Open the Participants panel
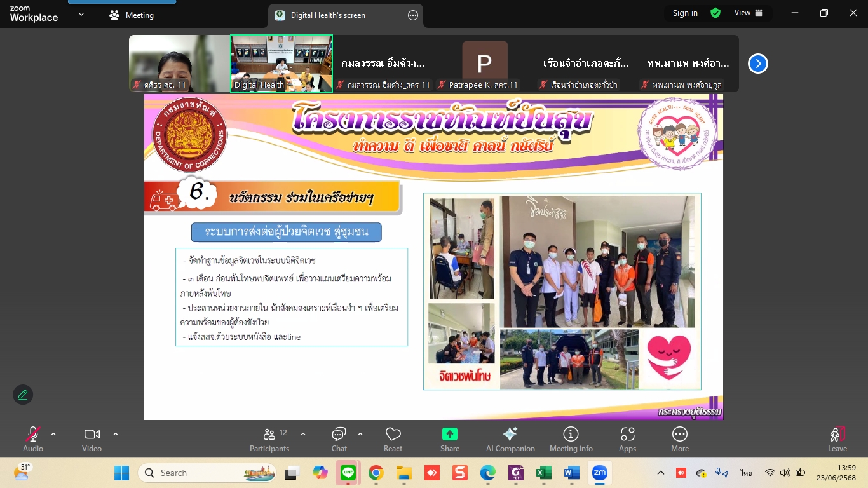Screen dimensions: 868x488 click(269, 439)
